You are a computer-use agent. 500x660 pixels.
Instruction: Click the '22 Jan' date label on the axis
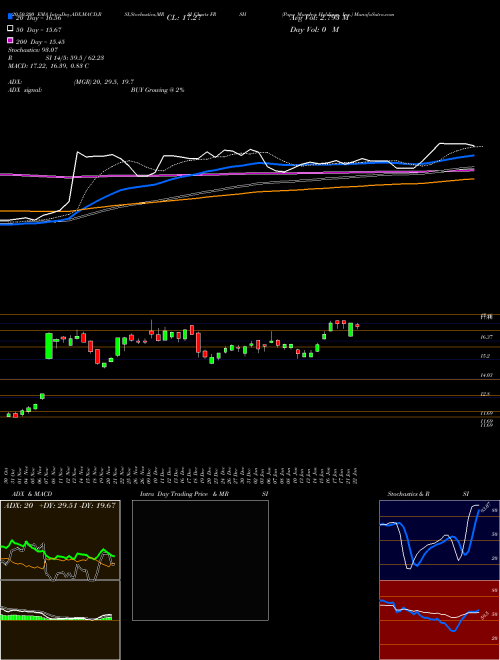(x=357, y=475)
